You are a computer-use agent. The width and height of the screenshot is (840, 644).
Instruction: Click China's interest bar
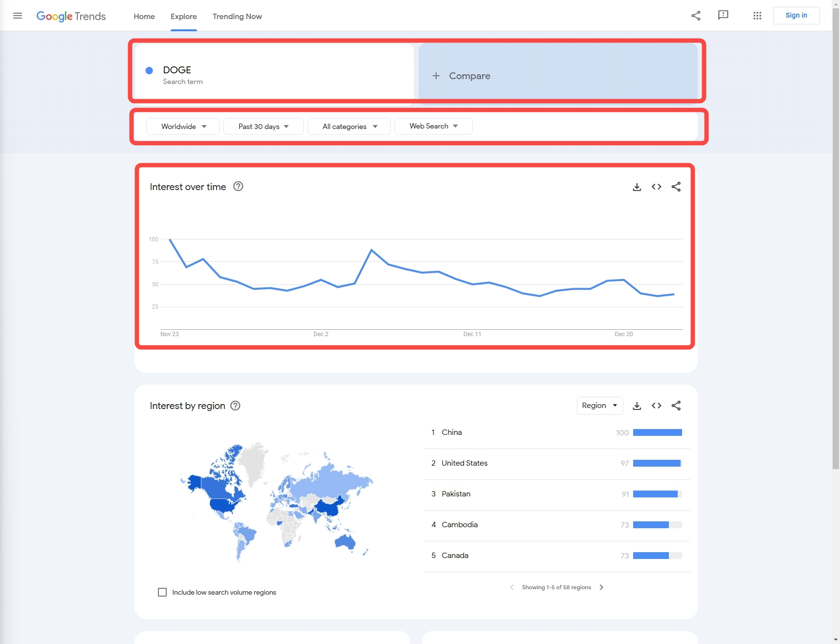(657, 432)
